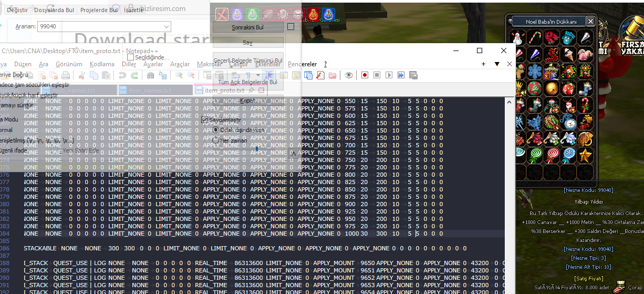This screenshot has width=644, height=294.
Task: Switch to the Projelerde Bul tab
Action: pos(99,10)
